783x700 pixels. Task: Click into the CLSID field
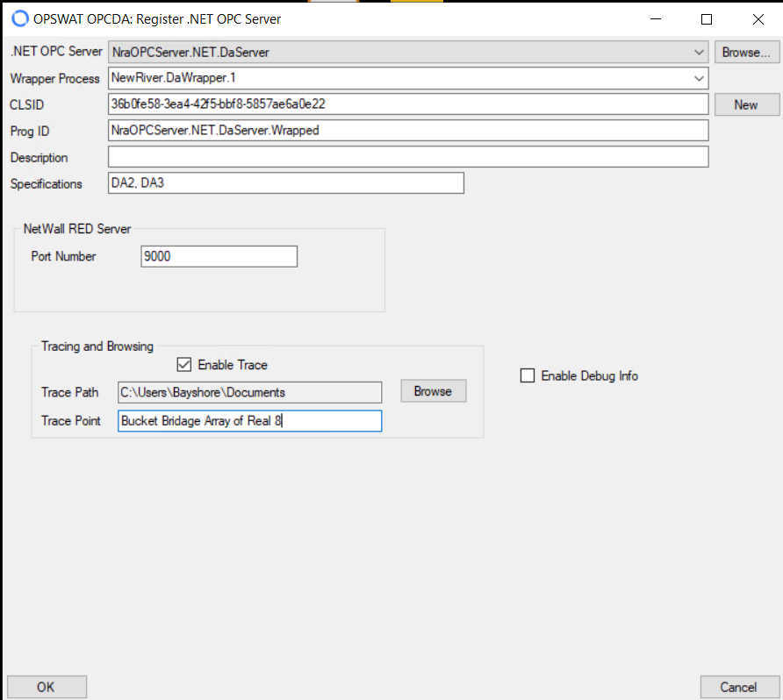[408, 104]
